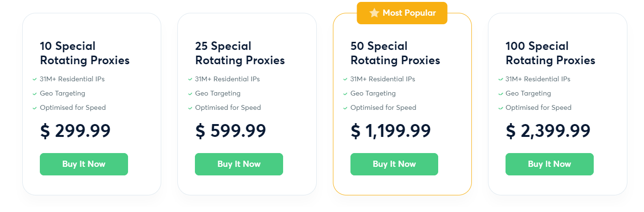Click checkmark beside Optimised for Speed in 50-proxy plan
Screen dimensions: 644x212
345,108
